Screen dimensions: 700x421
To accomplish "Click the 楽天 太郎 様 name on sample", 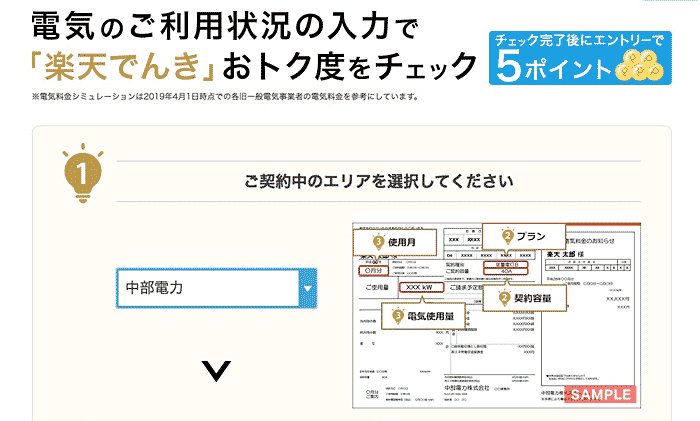I will [x=565, y=254].
